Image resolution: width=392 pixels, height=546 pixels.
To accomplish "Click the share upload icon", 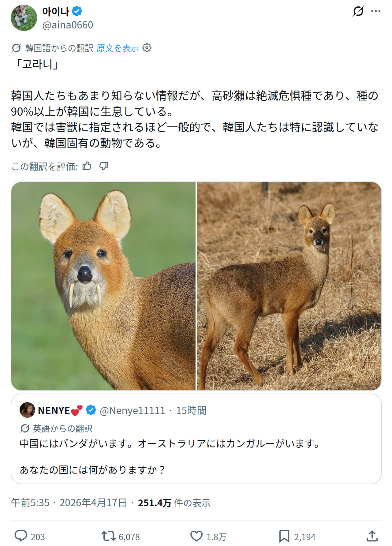I will [372, 536].
